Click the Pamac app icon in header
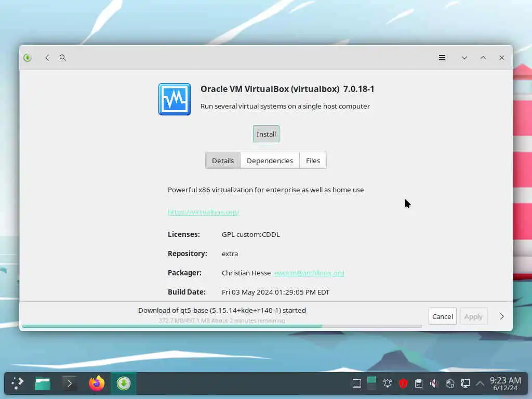Image resolution: width=532 pixels, height=399 pixels. (x=28, y=58)
